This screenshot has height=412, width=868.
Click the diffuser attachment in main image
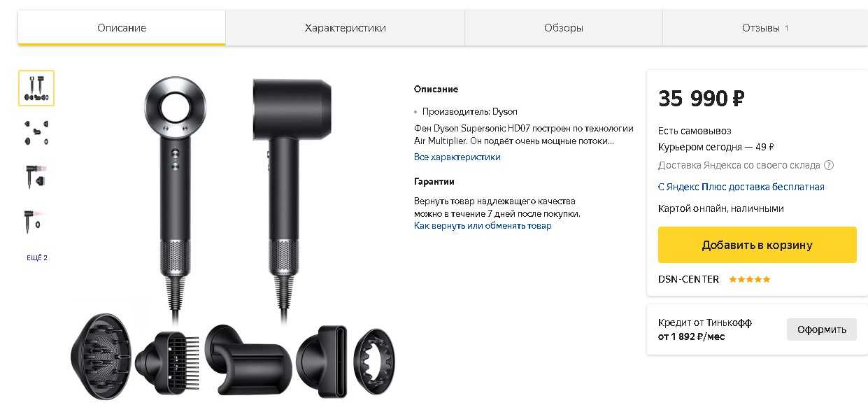click(101, 356)
